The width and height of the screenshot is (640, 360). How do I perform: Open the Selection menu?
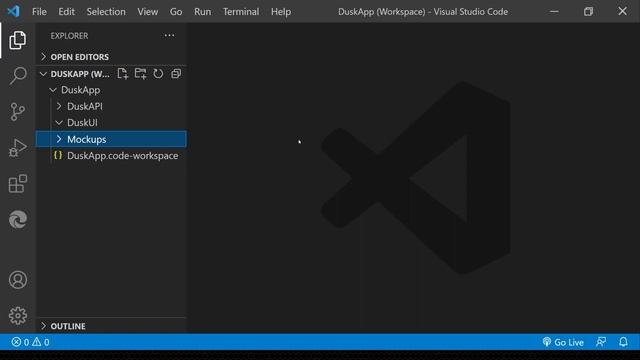click(x=106, y=11)
